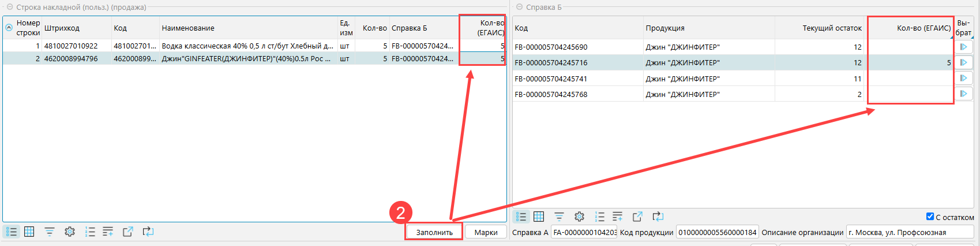Image resolution: width=980 pixels, height=246 pixels.
Task: Toggle the 'С остатком' checkbox
Action: pos(930,217)
